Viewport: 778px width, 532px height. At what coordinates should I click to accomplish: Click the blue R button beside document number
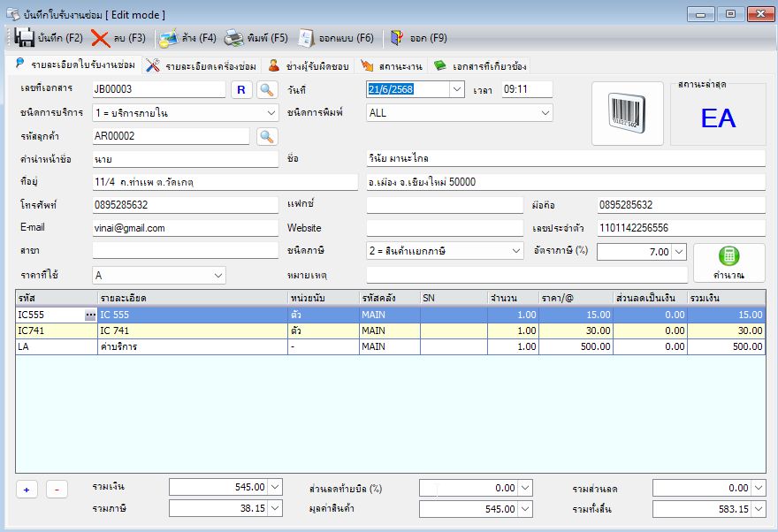click(x=241, y=90)
